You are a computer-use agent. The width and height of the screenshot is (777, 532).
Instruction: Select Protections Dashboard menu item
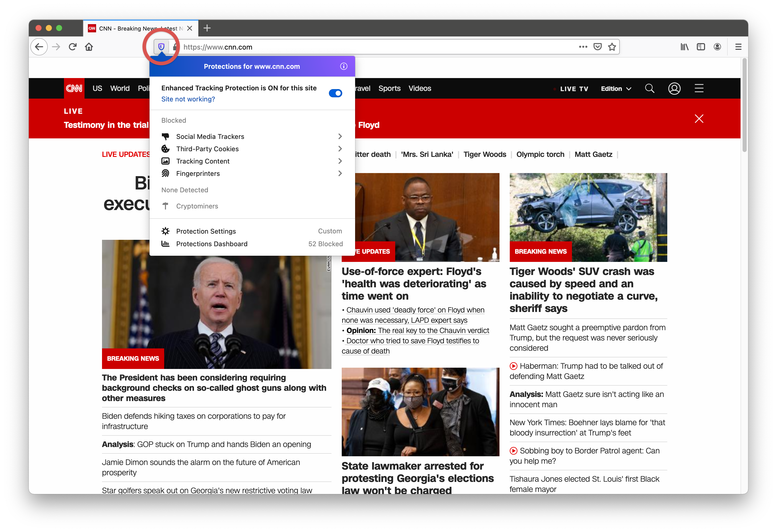click(212, 244)
